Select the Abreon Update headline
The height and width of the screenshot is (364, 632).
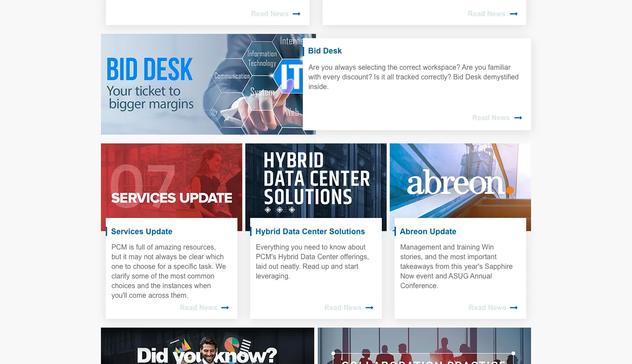point(428,232)
